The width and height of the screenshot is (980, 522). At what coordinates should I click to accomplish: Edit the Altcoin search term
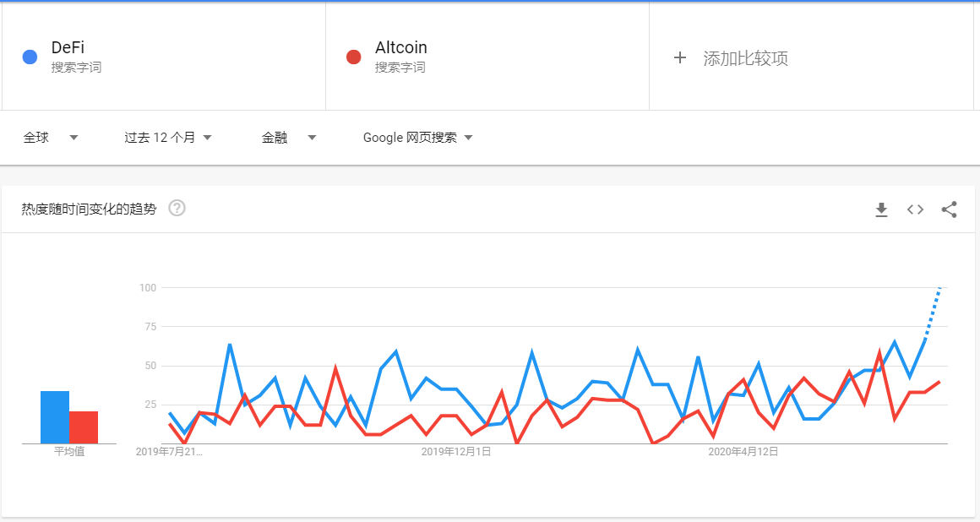click(400, 47)
